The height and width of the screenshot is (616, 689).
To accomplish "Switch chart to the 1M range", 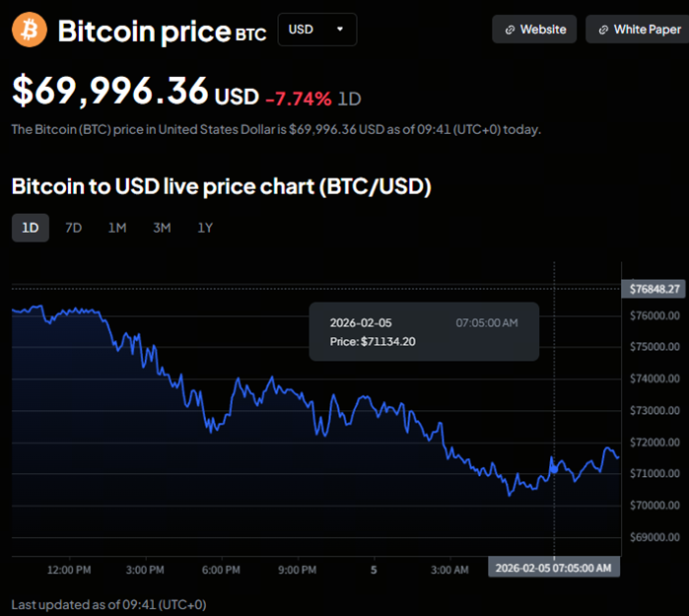I will click(x=117, y=228).
